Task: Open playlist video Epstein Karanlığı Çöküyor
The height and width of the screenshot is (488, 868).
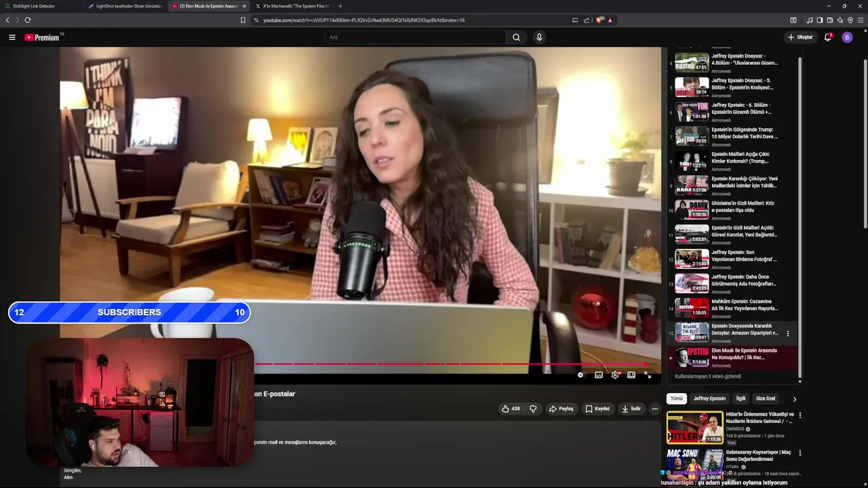Action: (731, 185)
